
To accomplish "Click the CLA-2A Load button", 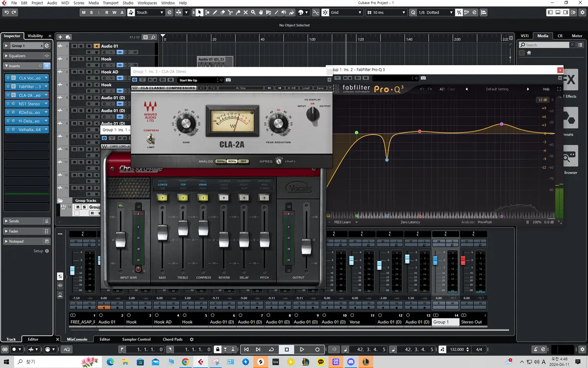I will coord(306,88).
